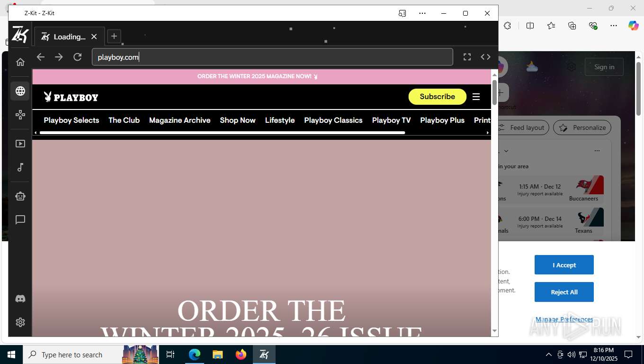
Task: Select the Loading... tab
Action: [x=69, y=36]
